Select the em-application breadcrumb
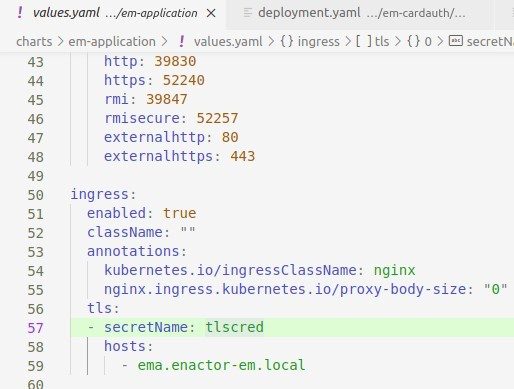Screen dimensions: 514x389 [x=112, y=42]
